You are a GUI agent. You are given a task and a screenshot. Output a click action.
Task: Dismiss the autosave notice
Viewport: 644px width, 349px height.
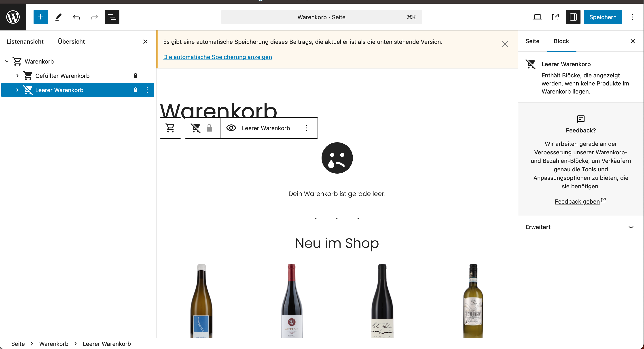pos(505,44)
